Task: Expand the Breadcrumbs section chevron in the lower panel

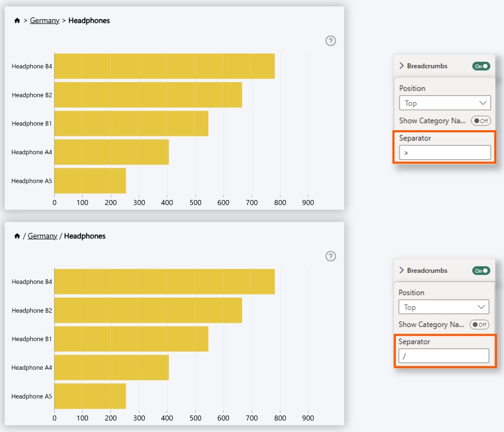Action: (402, 270)
